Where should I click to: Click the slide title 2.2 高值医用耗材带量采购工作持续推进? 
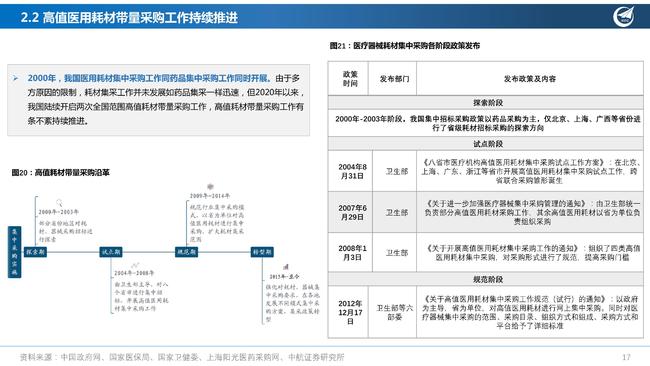tap(129, 17)
